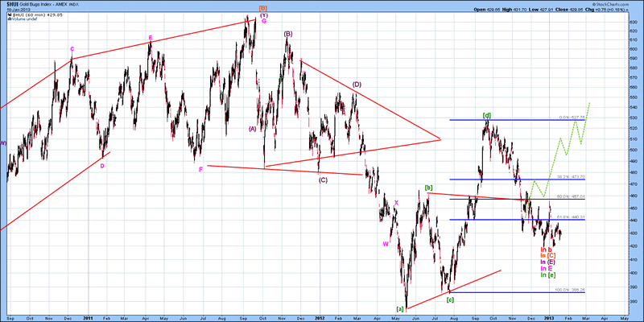This screenshot has height=322, width=644.
Task: Click the orange [B] wave label
Action: pyautogui.click(x=263, y=9)
